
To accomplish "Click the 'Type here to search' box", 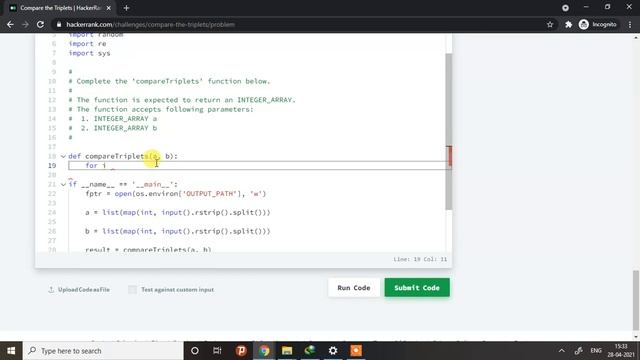I will tap(103, 351).
